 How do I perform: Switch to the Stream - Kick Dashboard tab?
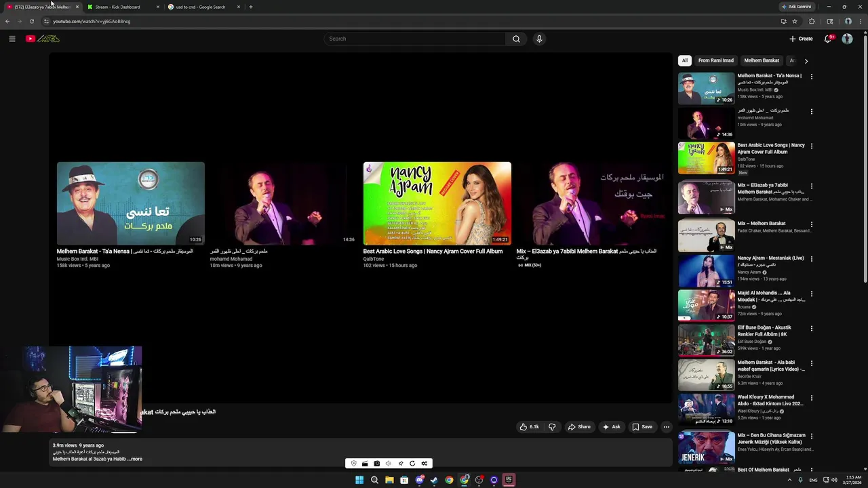tap(123, 7)
